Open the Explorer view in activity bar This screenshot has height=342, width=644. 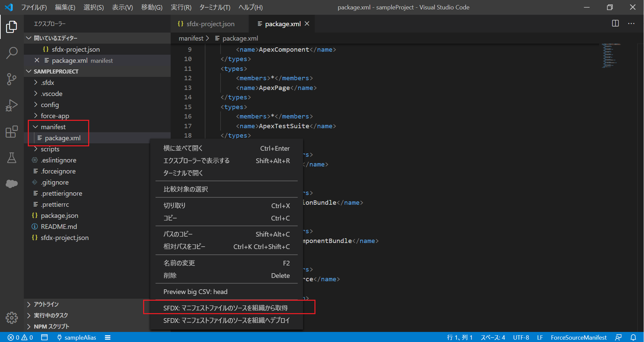pyautogui.click(x=12, y=27)
